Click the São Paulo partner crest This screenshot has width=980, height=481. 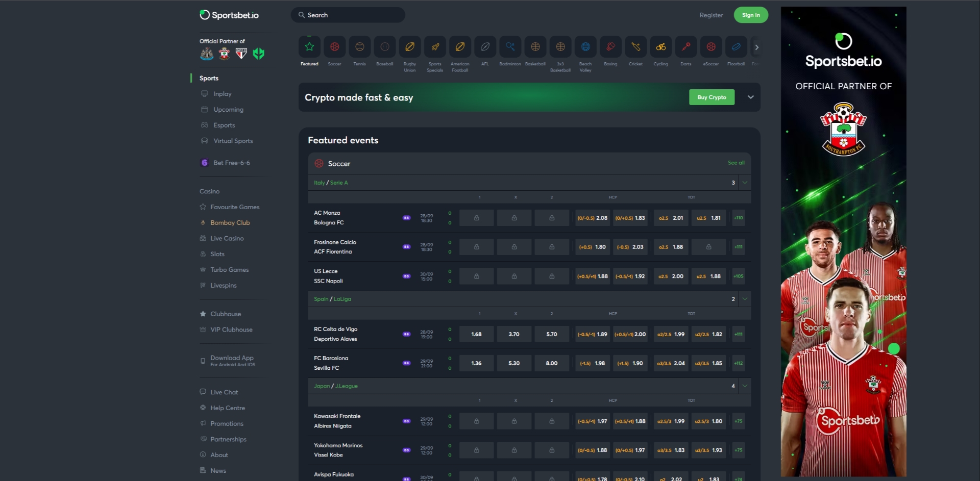241,54
